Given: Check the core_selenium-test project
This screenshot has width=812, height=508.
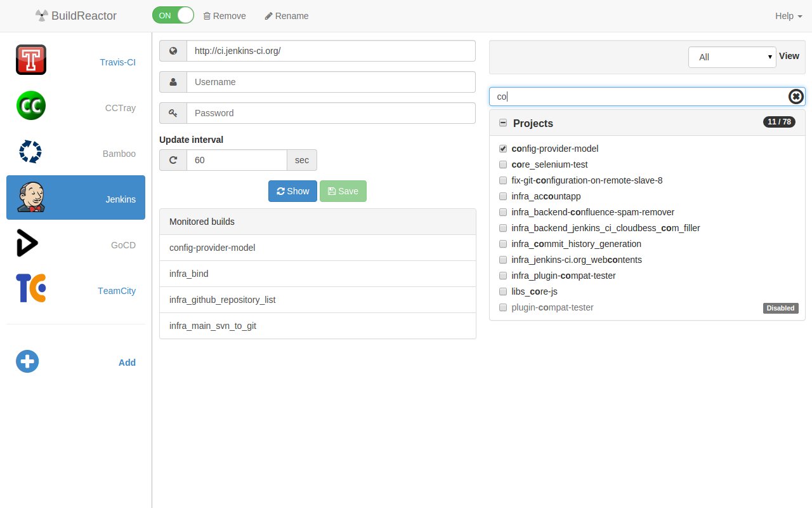Looking at the screenshot, I should click(x=503, y=164).
